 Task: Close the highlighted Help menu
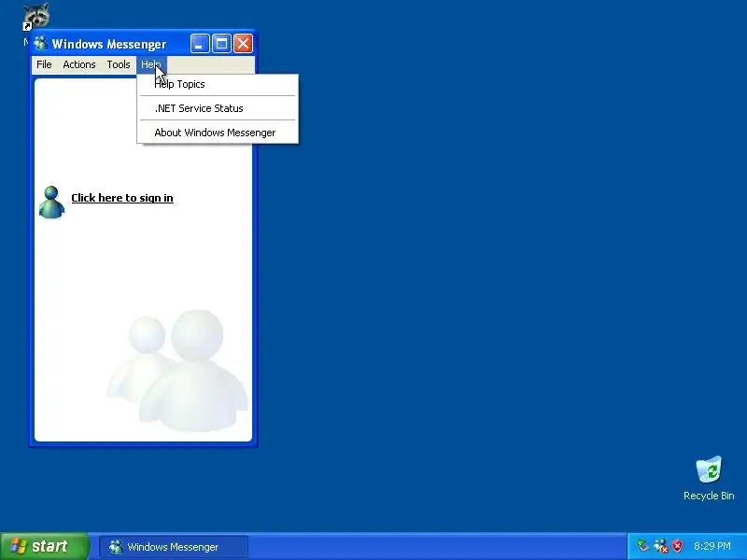click(x=151, y=64)
